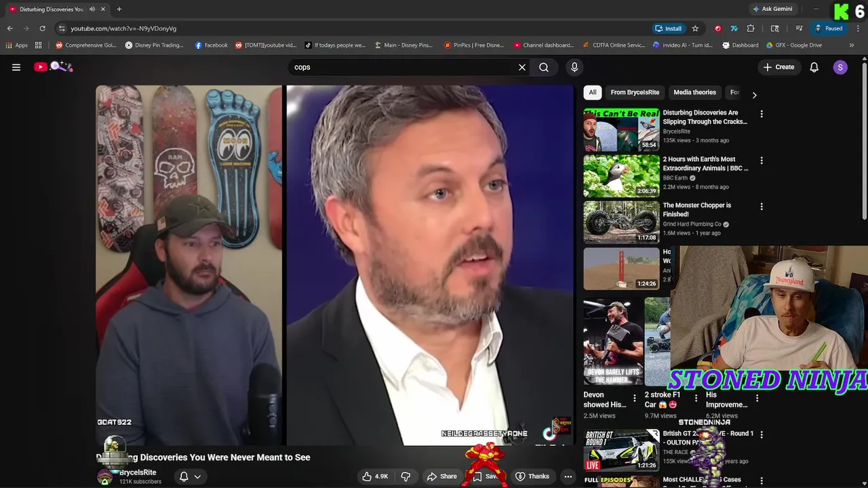Image resolution: width=868 pixels, height=488 pixels.
Task: Like the video with 4.9K likes
Action: [x=375, y=476]
